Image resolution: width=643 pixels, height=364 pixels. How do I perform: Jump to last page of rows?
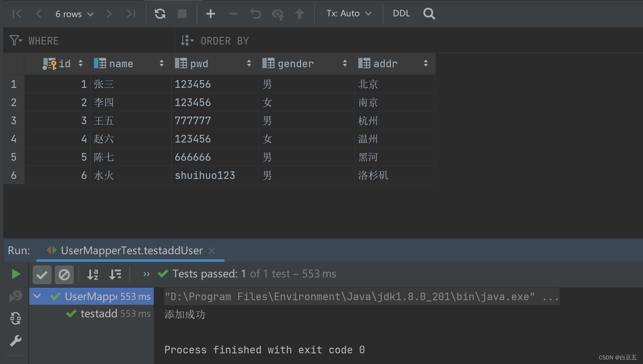[x=131, y=14]
